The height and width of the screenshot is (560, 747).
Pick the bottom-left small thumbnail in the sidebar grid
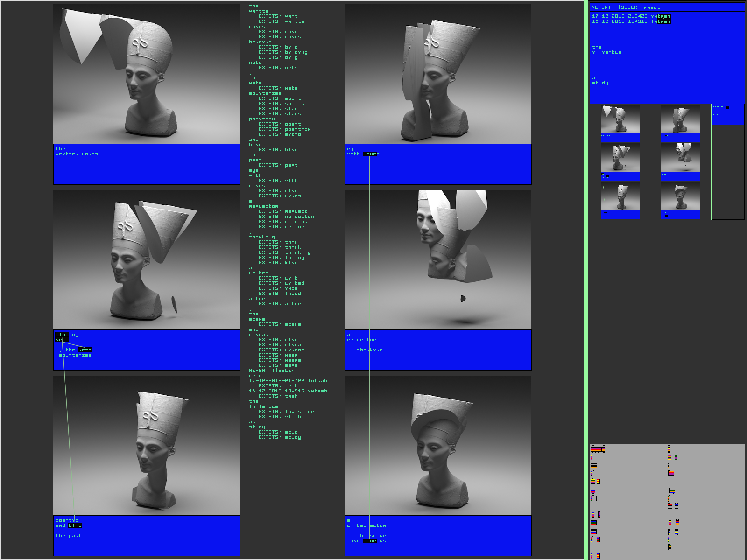620,196
